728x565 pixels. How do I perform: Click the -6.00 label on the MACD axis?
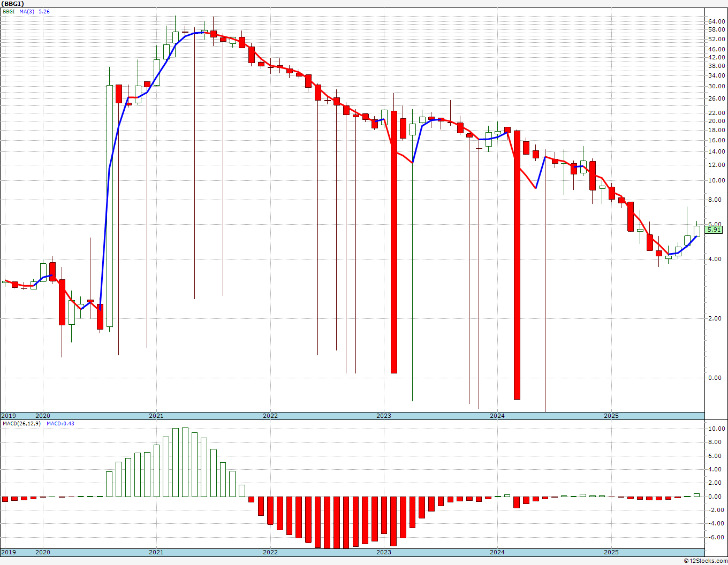click(717, 537)
